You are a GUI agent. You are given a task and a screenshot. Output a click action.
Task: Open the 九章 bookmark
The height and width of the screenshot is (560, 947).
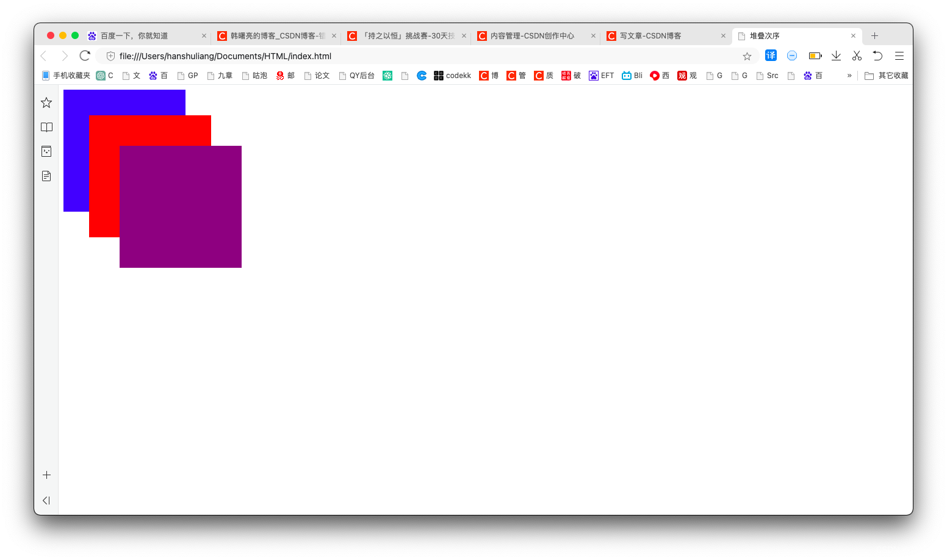pos(220,76)
